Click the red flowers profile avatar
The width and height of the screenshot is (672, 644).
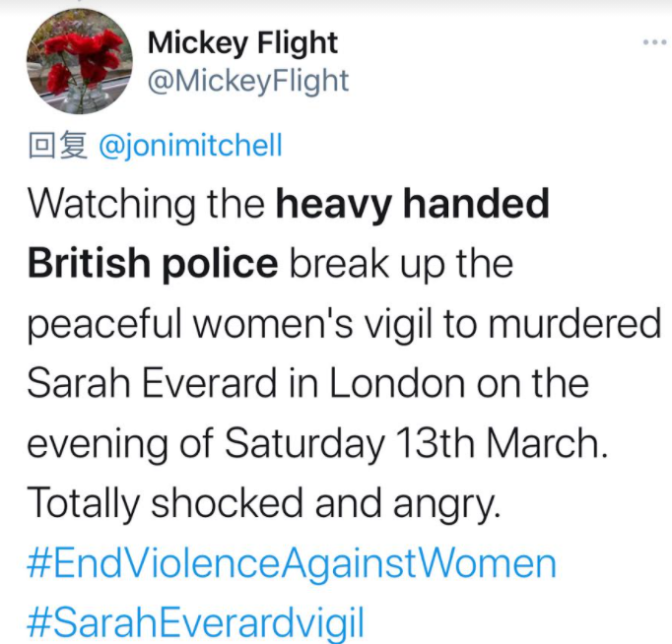79,63
